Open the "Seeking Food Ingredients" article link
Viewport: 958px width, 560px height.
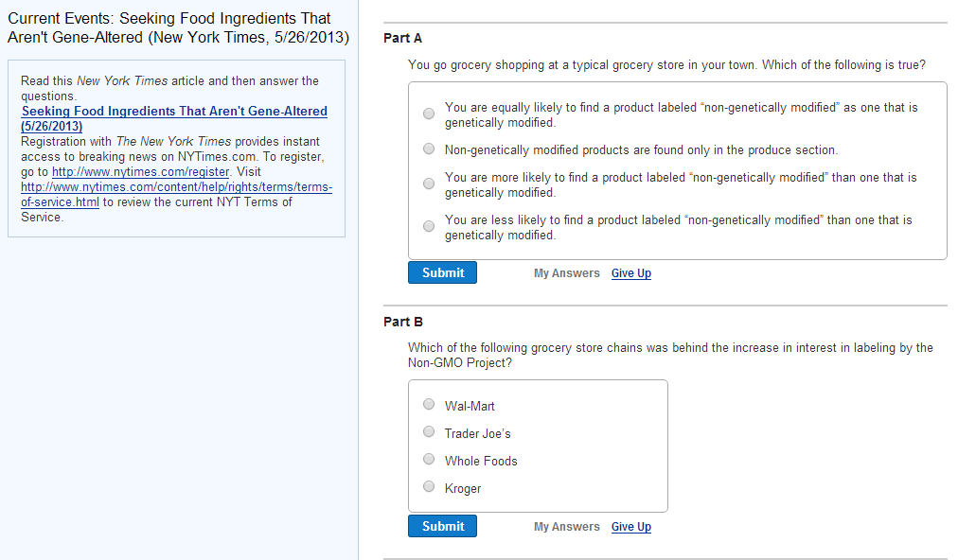tap(174, 112)
